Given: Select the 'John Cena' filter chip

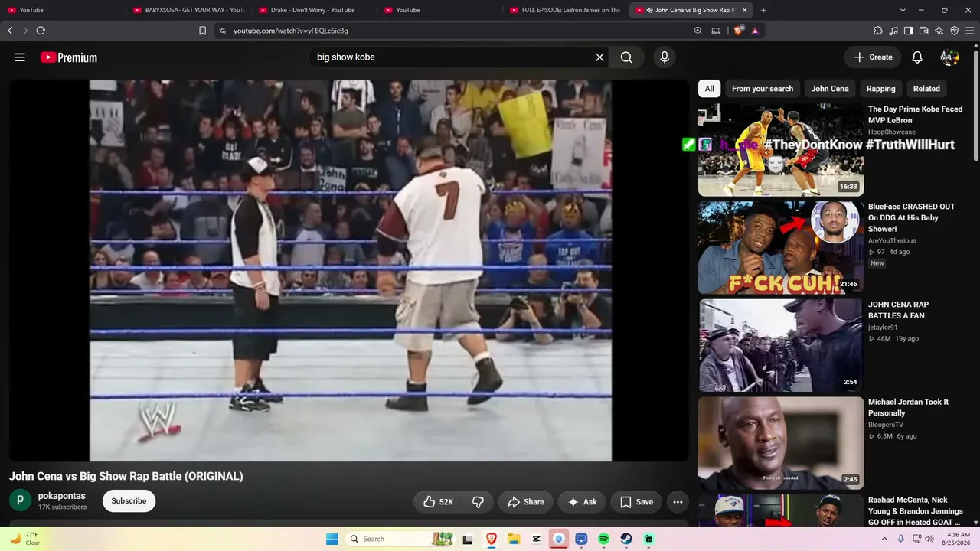Looking at the screenshot, I should 830,89.
